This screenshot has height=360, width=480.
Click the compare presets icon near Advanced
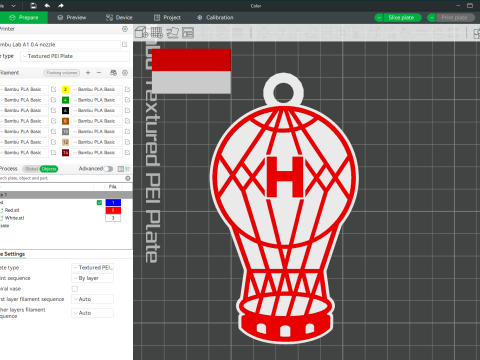click(121, 169)
